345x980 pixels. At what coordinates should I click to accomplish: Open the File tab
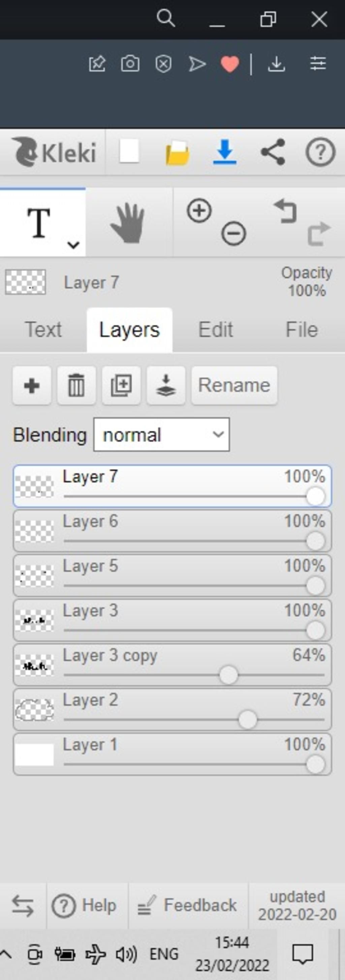tap(302, 329)
